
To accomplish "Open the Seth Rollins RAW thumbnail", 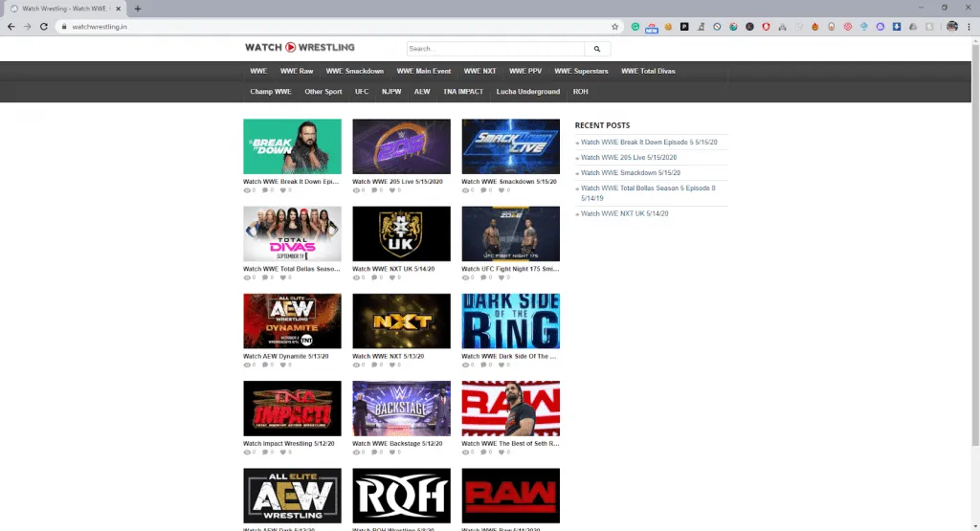I will point(511,409).
